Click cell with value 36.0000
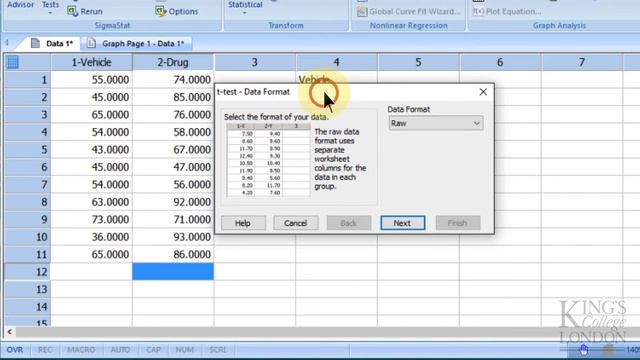This screenshot has width=640, height=360. [91, 237]
